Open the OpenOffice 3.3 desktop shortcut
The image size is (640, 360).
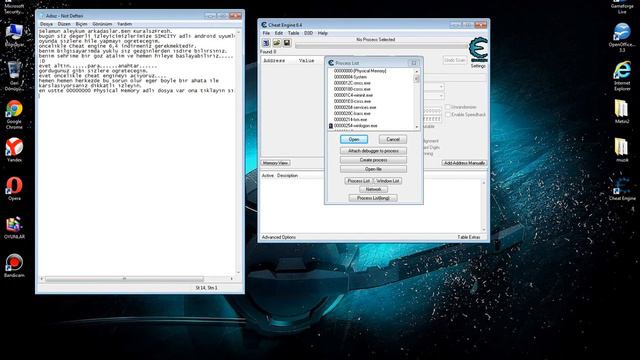(x=622, y=38)
